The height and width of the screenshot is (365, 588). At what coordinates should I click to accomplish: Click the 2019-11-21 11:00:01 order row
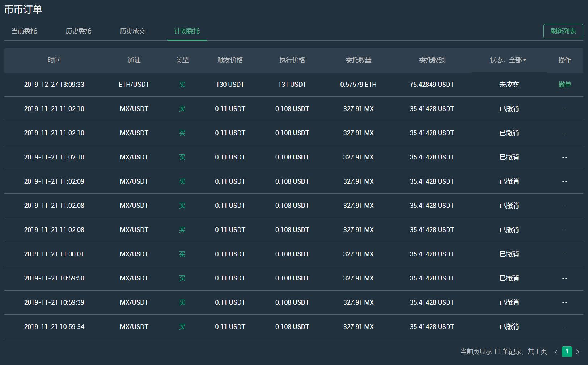[294, 254]
